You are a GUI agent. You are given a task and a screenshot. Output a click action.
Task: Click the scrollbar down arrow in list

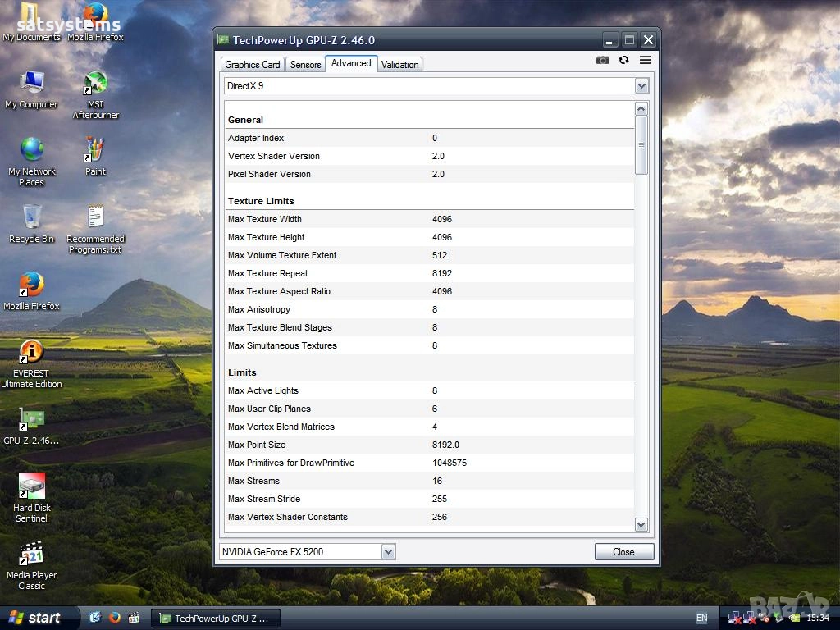(641, 525)
